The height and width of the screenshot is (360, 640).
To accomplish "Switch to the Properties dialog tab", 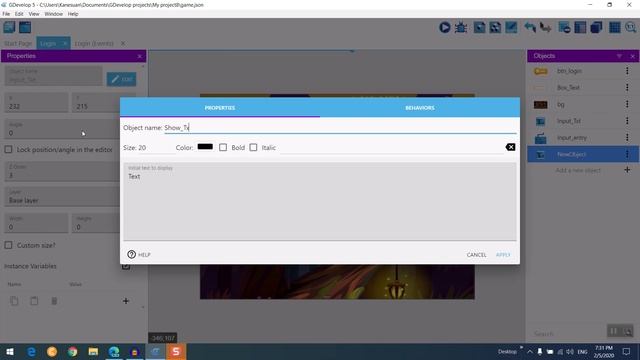I will click(220, 108).
